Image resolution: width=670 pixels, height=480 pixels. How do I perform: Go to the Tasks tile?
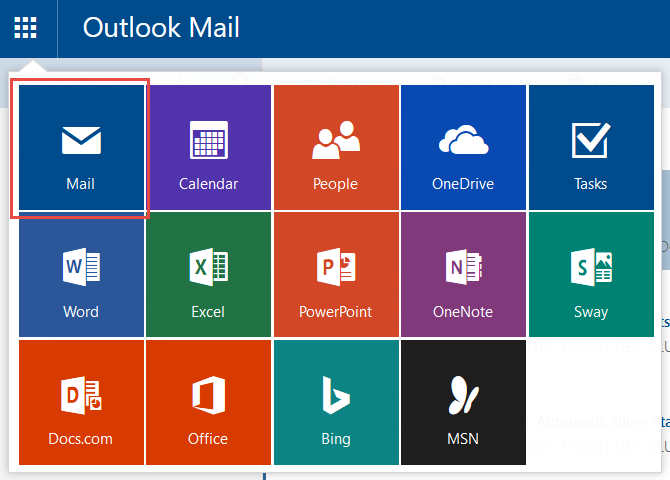591,147
